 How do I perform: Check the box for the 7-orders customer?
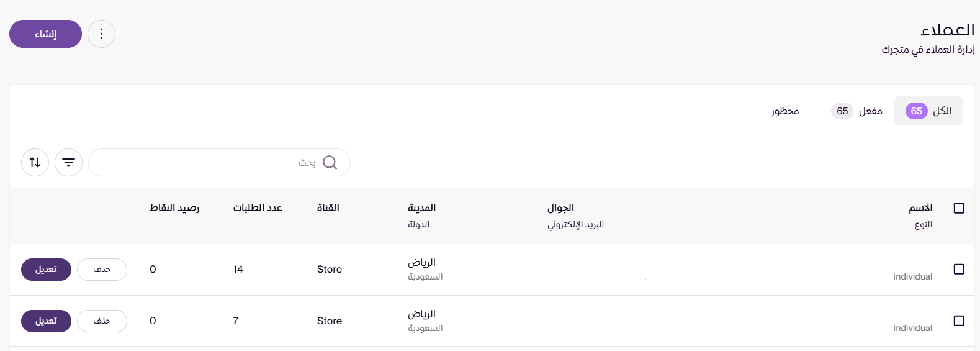click(x=959, y=321)
